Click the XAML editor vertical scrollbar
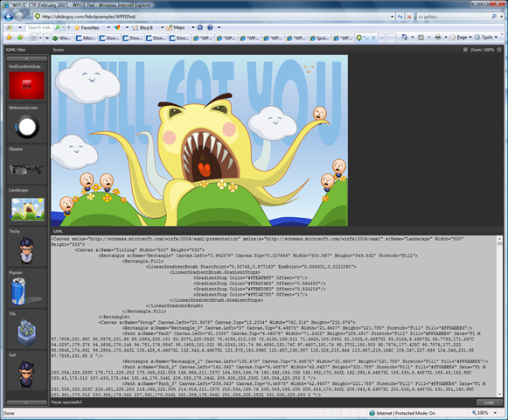 click(499, 317)
